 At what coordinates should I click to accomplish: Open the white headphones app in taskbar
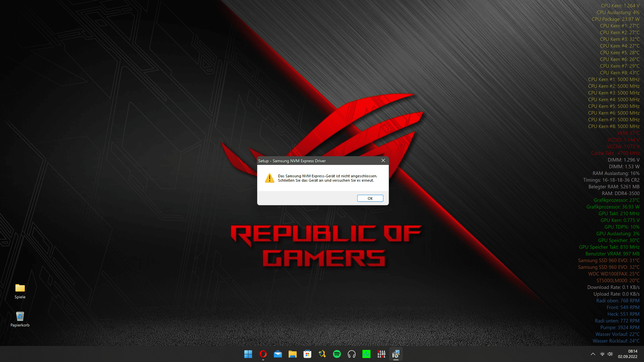point(352,354)
